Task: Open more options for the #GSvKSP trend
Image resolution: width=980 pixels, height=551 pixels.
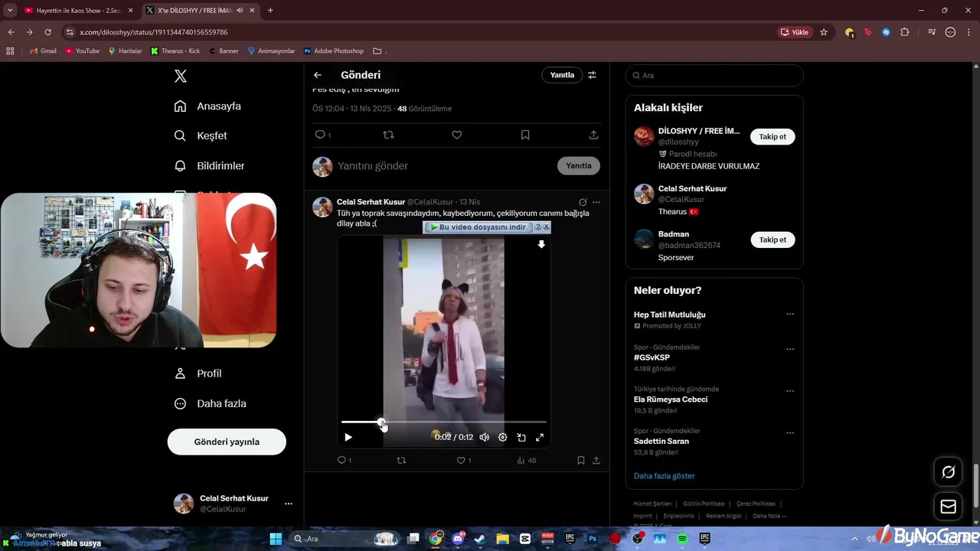Action: coord(790,349)
